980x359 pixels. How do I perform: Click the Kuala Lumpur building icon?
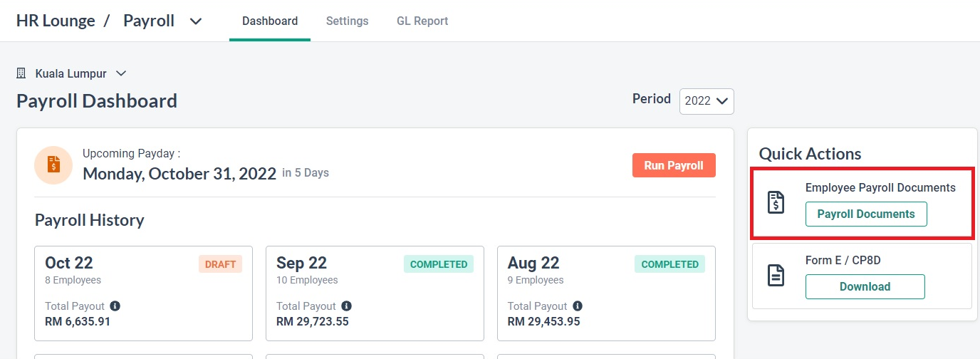click(21, 73)
